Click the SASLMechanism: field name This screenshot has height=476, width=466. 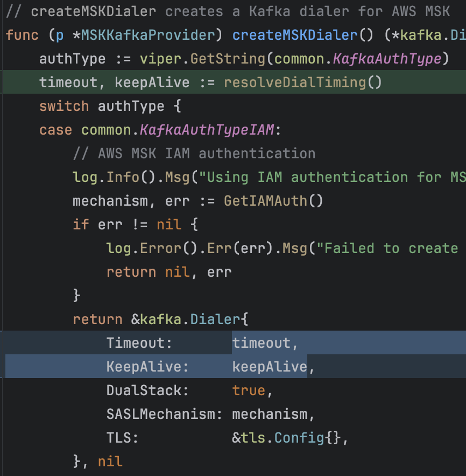[165, 414]
